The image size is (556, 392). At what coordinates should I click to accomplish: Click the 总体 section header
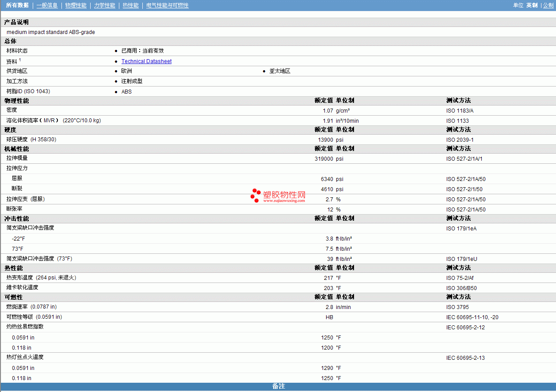click(11, 41)
